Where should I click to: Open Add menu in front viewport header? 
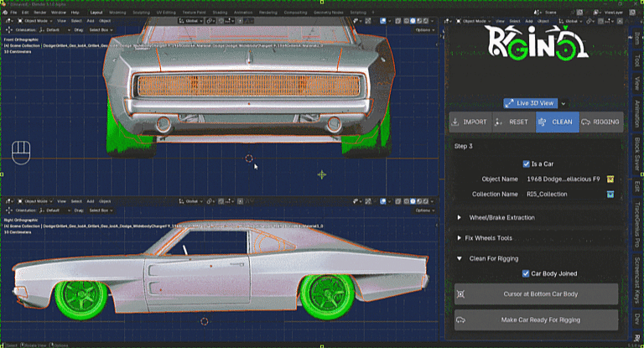tap(91, 20)
